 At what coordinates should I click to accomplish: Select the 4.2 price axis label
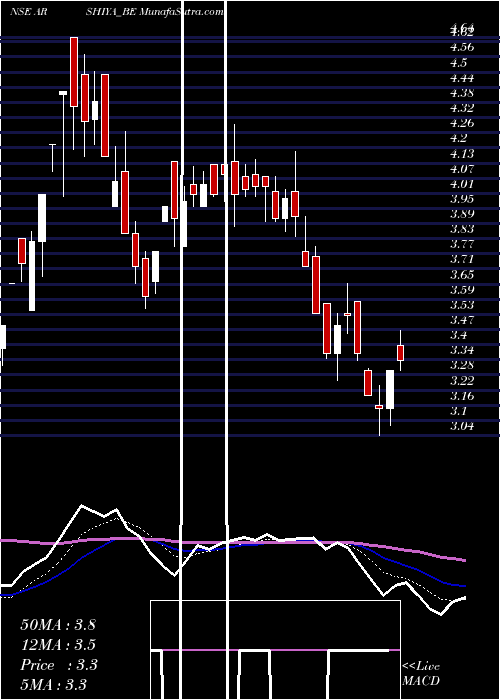click(458, 138)
